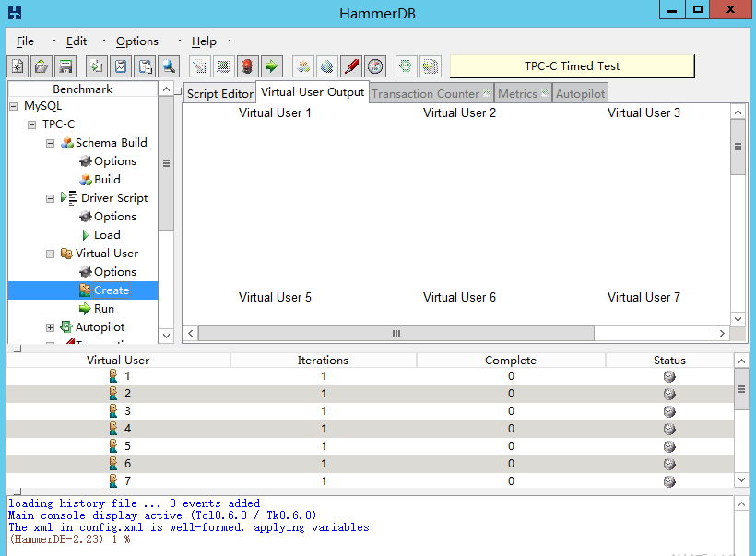Click the build schema toolbar icon
The width and height of the screenshot is (756, 556).
(x=223, y=65)
